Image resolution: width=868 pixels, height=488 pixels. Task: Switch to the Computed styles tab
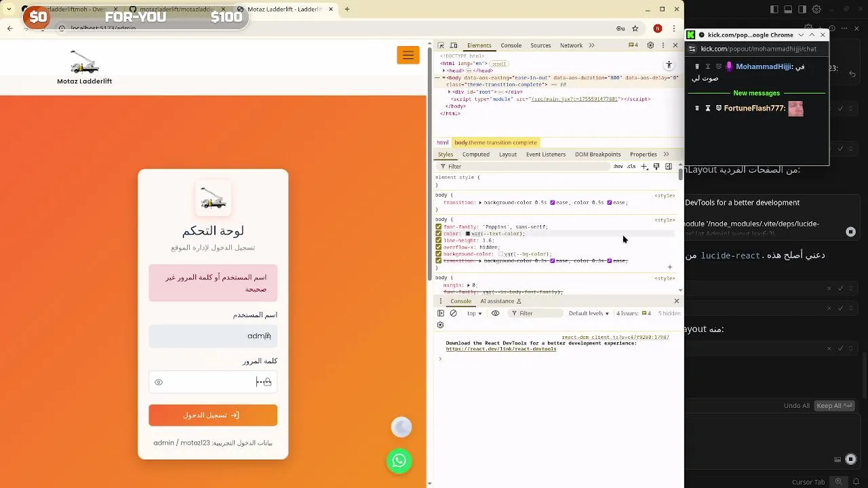pyautogui.click(x=475, y=155)
